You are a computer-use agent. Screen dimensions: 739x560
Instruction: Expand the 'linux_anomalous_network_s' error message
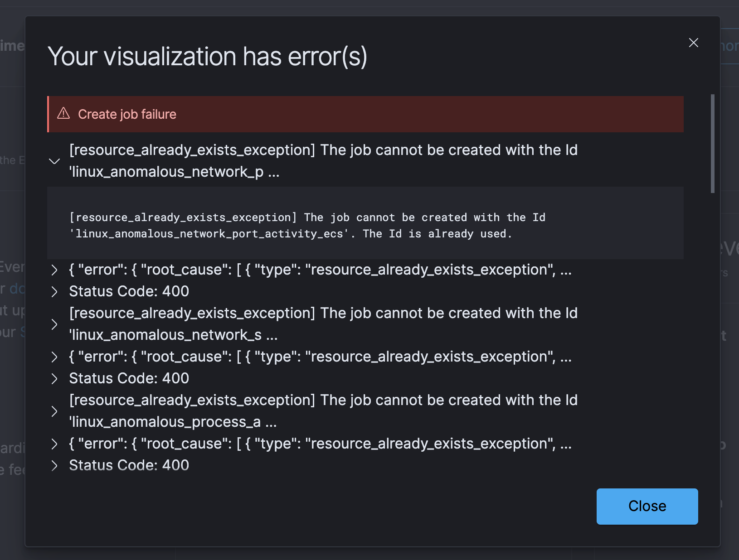(54, 324)
